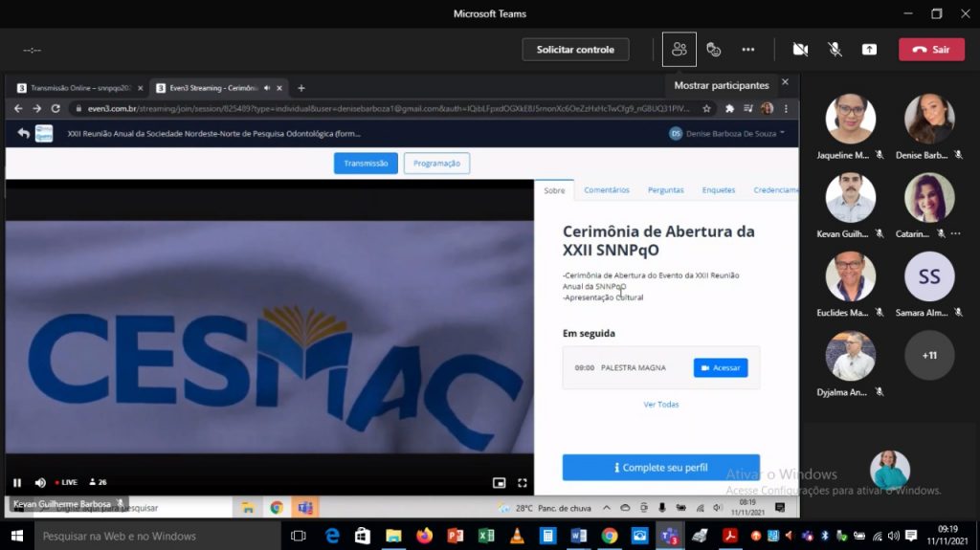Open Microsoft Store from taskbar
Viewport: 980px width, 550px height.
[363, 537]
